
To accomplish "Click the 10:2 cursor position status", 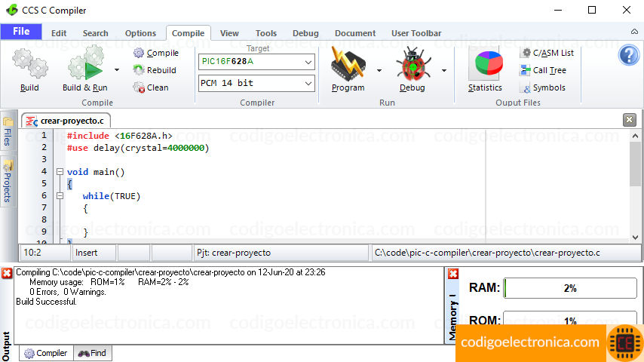I will [x=44, y=253].
